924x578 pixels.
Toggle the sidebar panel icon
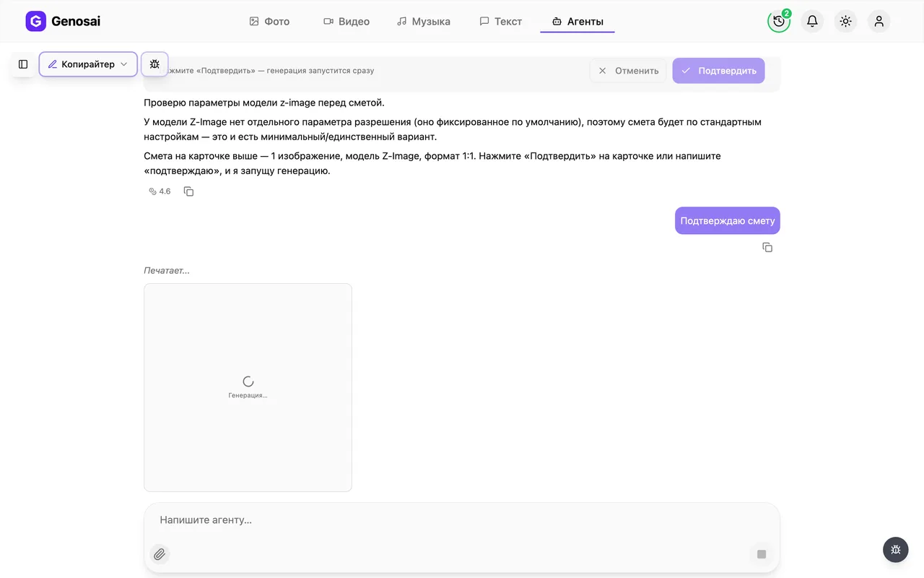[x=23, y=64]
